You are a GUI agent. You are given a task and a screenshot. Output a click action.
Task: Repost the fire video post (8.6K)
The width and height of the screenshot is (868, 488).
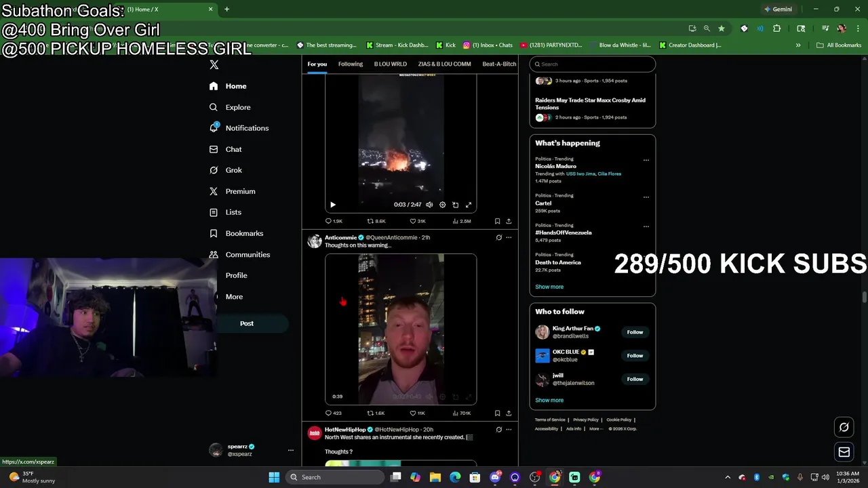(x=376, y=221)
